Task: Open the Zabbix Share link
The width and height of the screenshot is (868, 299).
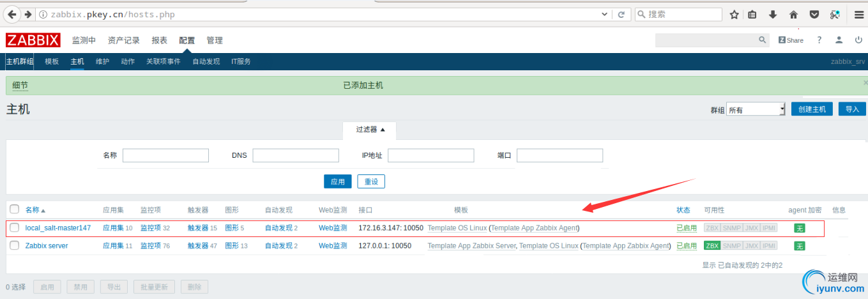Action: pyautogui.click(x=791, y=40)
